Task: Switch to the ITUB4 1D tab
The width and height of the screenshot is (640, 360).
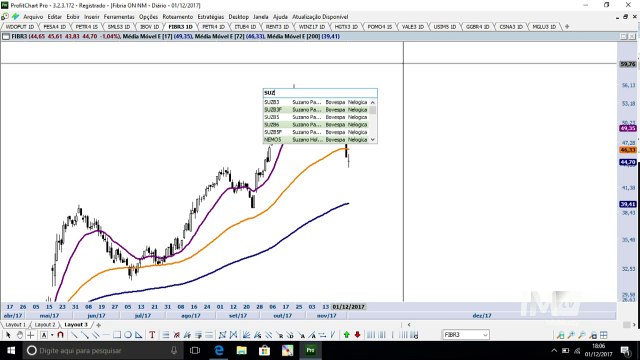Action: coord(245,27)
